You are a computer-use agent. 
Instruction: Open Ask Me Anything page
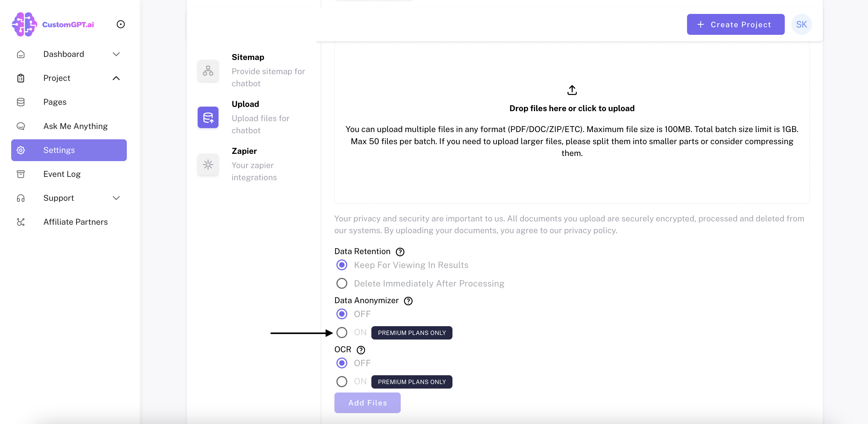coord(75,126)
